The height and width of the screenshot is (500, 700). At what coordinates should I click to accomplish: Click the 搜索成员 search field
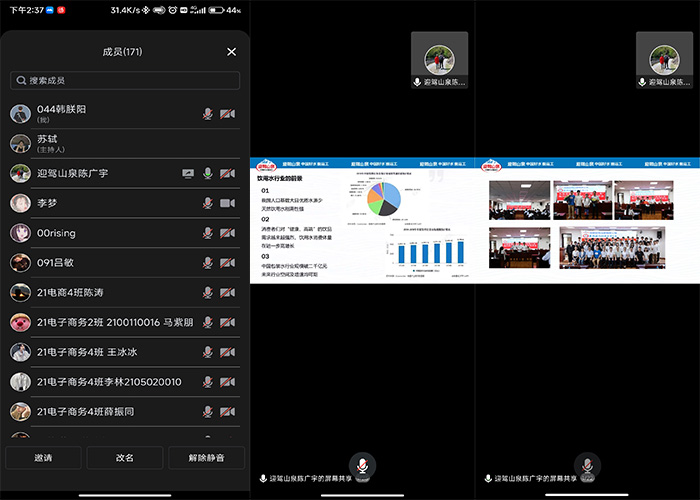(x=123, y=80)
